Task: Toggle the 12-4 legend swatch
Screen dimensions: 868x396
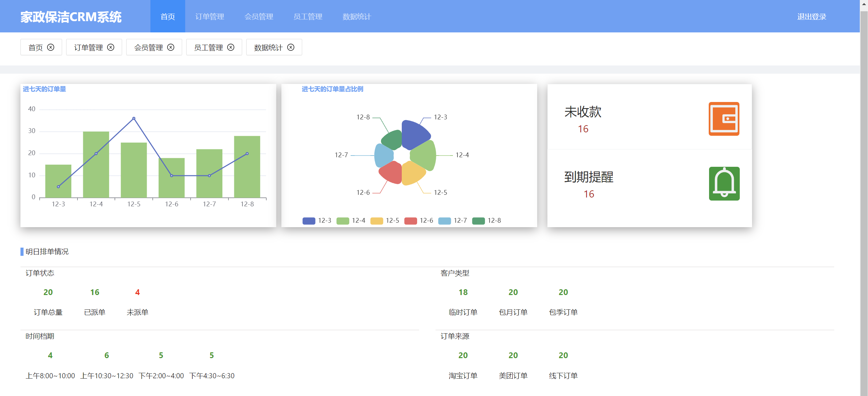Action: pos(343,221)
